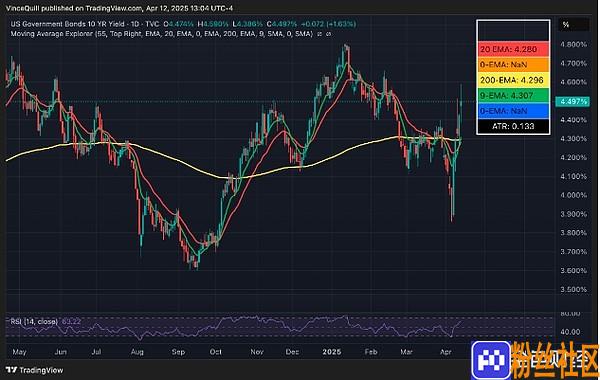Click the 3.700% price axis label
Screen dimensions: 600x380
pos(574,252)
